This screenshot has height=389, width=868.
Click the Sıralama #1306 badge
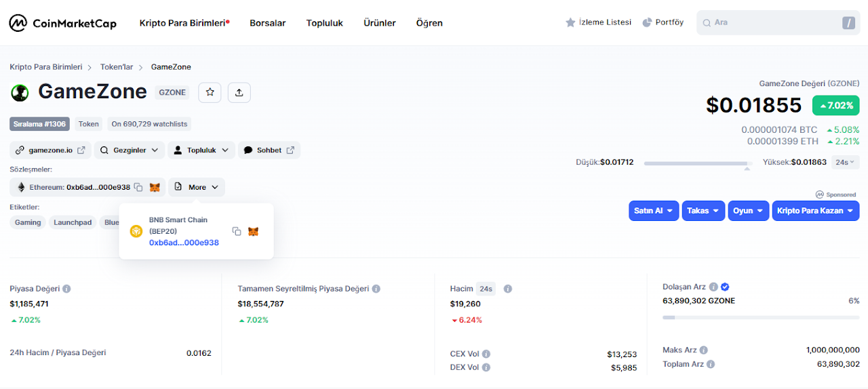coord(40,124)
